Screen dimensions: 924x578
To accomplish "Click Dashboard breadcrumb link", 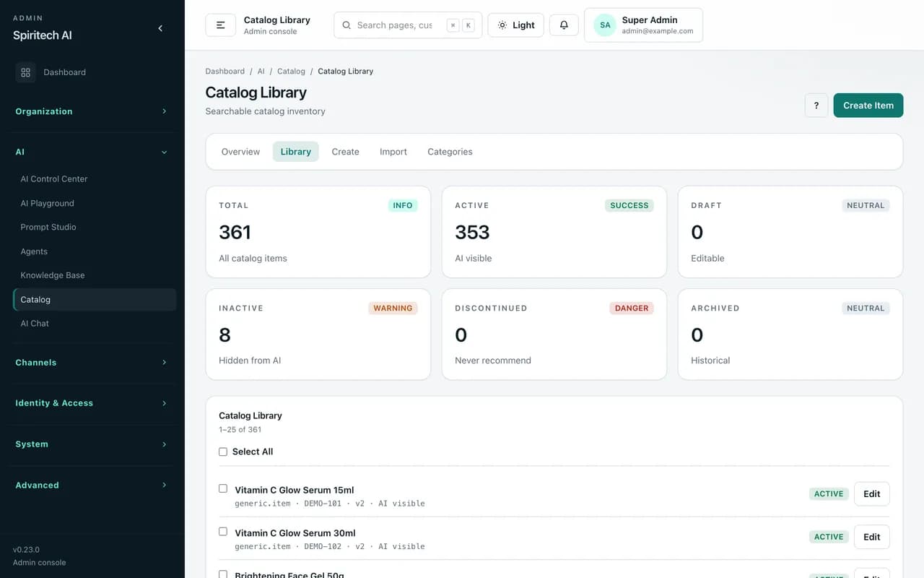I will pos(225,72).
